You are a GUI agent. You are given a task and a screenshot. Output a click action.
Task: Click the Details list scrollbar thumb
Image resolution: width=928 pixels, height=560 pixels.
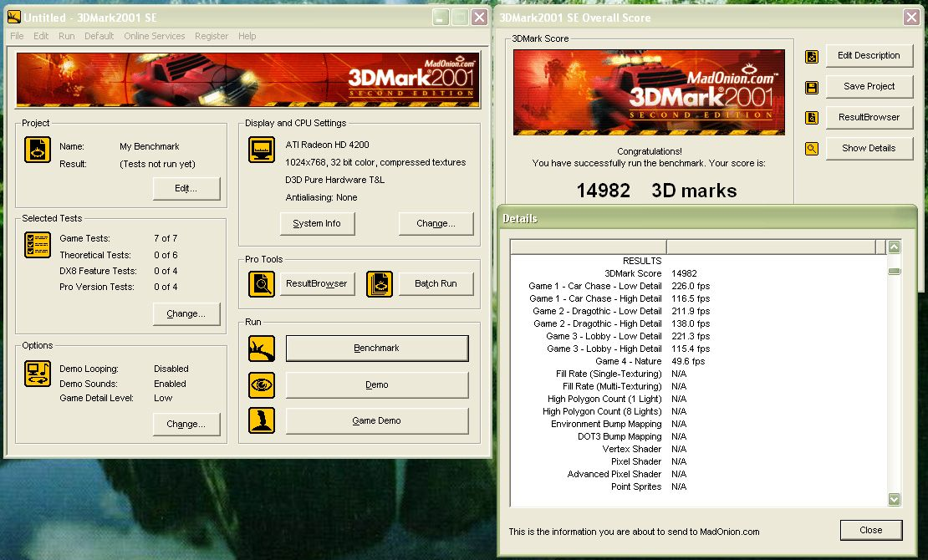pos(895,271)
